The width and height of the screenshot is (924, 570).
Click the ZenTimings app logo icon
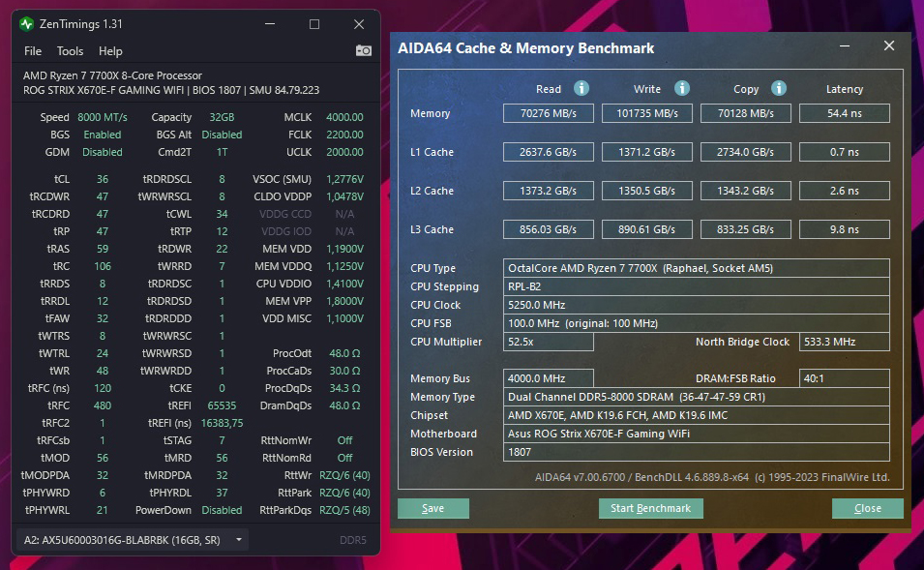(26, 24)
